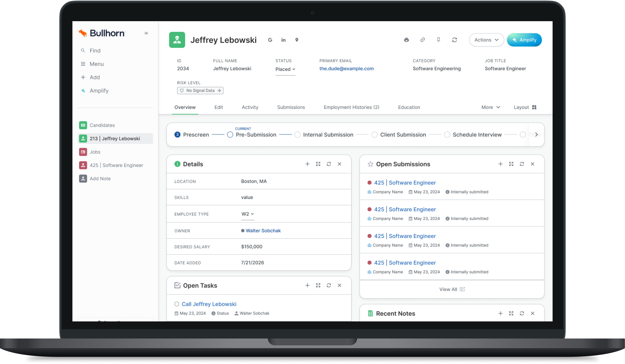Screen dimensions: 625x364
Task: Select the Client Submission stage circle
Action: pyautogui.click(x=375, y=134)
